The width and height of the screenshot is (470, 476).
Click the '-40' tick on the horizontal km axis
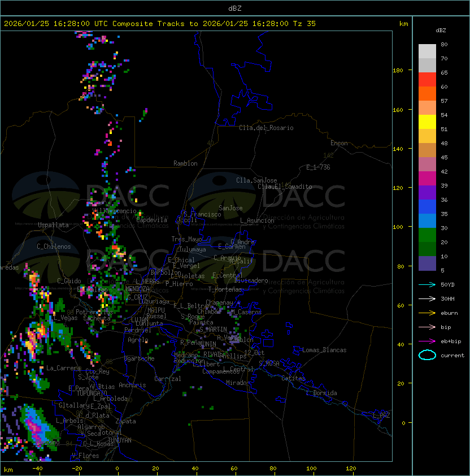pyautogui.click(x=37, y=469)
